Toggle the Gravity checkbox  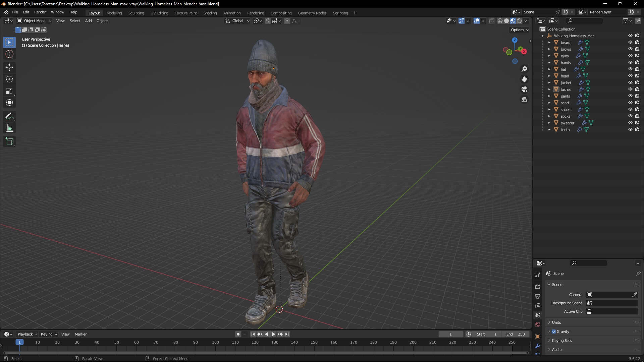point(554,331)
